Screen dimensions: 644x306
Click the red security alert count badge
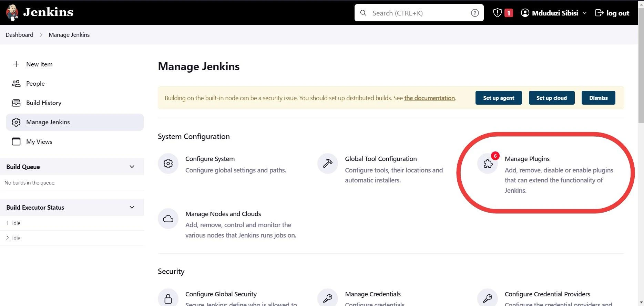pos(509,13)
